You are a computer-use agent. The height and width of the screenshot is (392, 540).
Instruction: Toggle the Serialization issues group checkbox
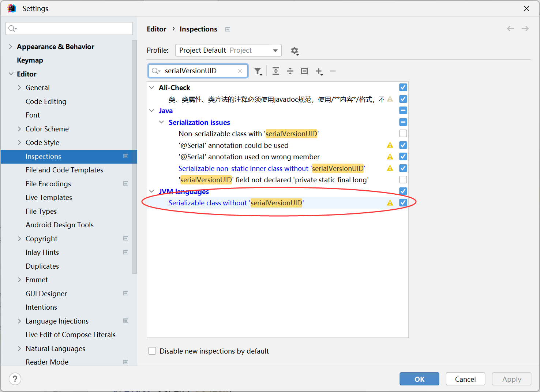(403, 122)
